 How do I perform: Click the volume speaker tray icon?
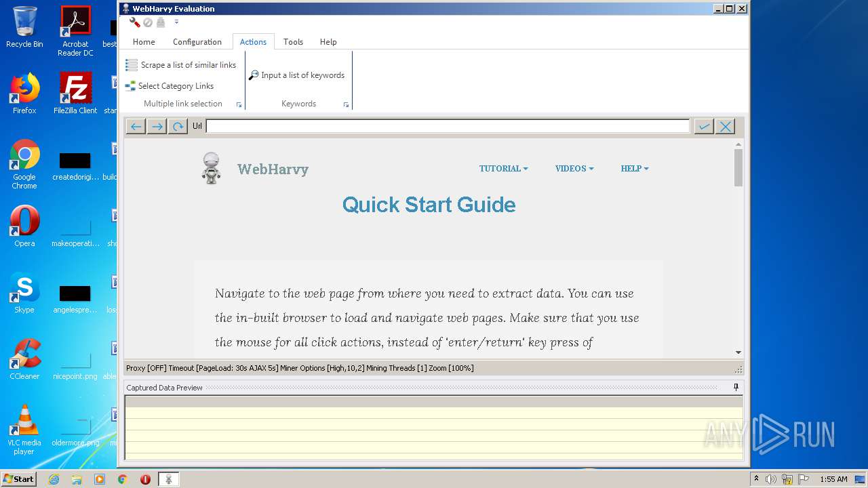click(771, 479)
